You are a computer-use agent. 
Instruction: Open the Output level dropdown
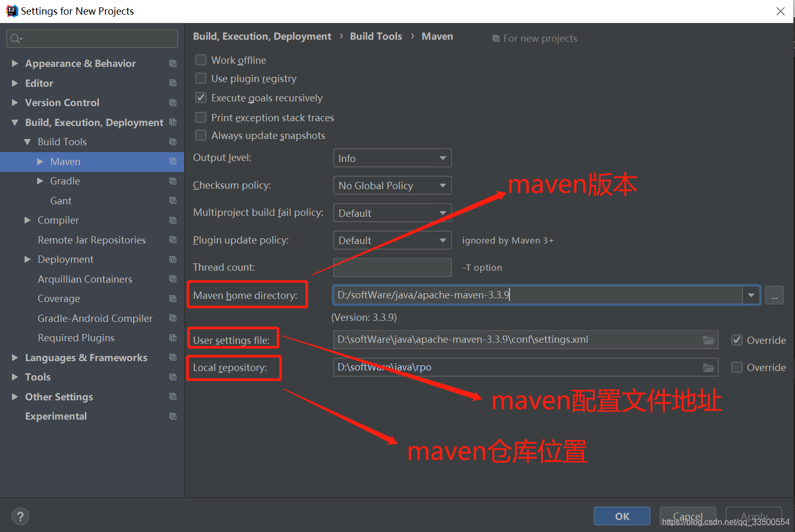pyautogui.click(x=392, y=158)
